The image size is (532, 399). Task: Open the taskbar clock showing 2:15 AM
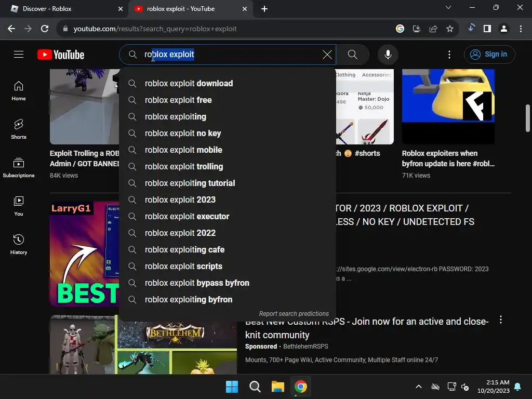pos(494,387)
